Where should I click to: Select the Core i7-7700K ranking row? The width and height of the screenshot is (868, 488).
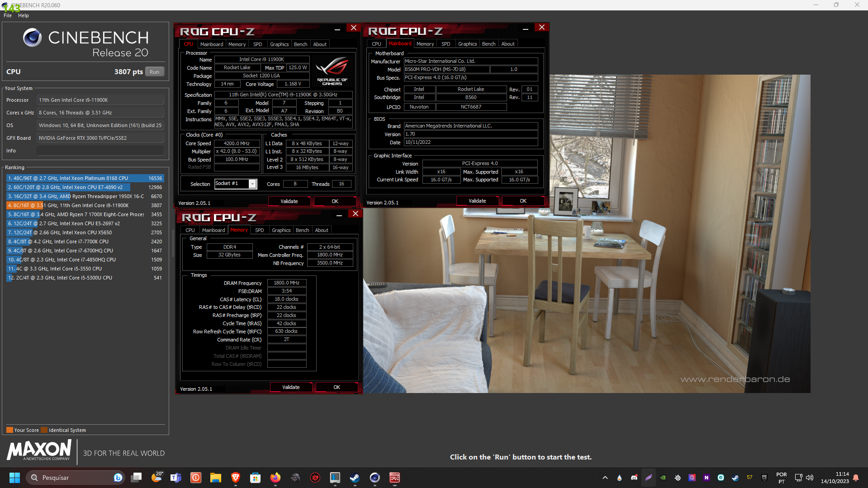(x=85, y=242)
